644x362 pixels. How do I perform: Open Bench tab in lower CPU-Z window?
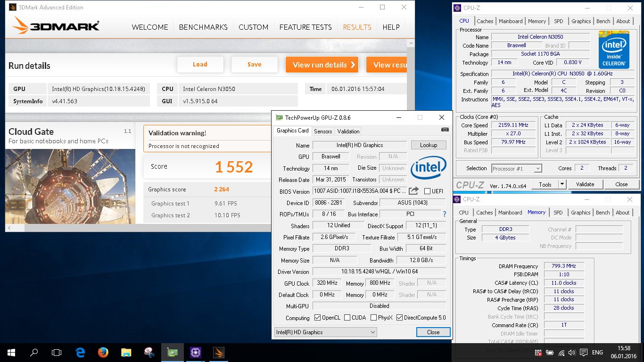click(x=603, y=213)
